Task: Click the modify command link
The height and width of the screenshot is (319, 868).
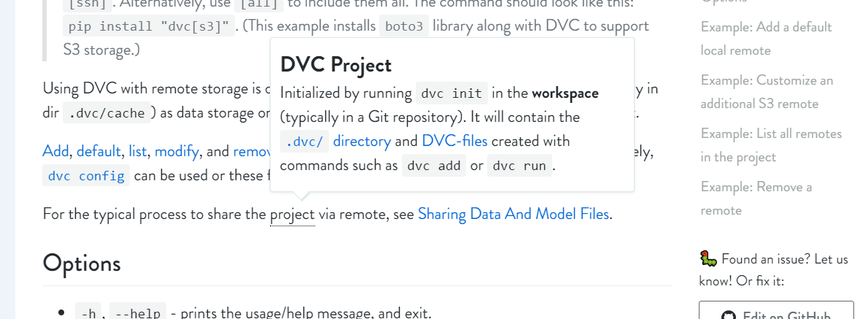Action: 177,152
